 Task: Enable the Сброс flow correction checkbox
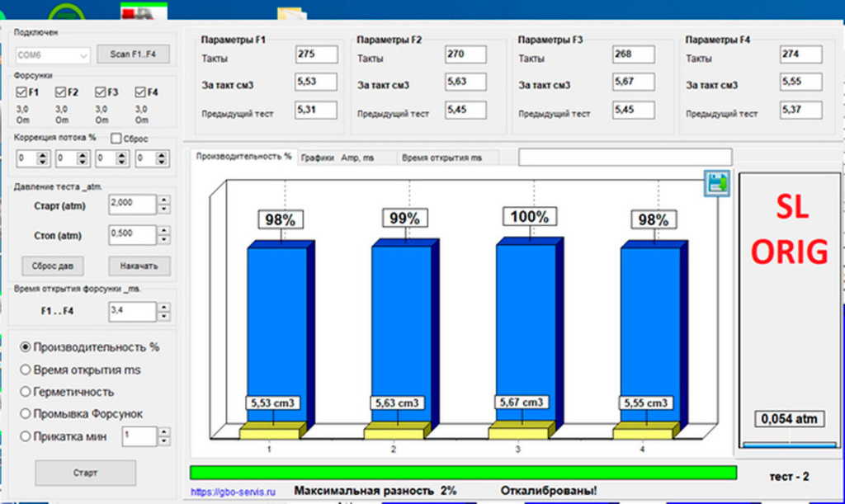[116, 139]
